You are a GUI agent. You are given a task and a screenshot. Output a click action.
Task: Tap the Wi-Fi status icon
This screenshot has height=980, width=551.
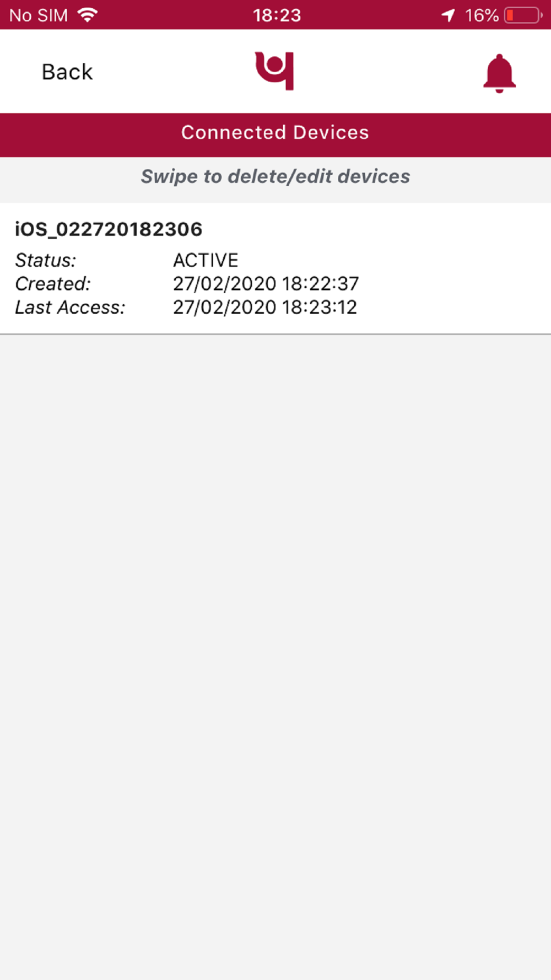[x=88, y=15]
